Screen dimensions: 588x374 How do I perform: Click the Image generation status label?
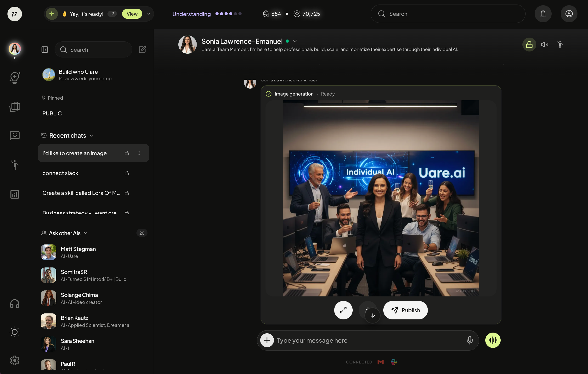[x=294, y=94]
